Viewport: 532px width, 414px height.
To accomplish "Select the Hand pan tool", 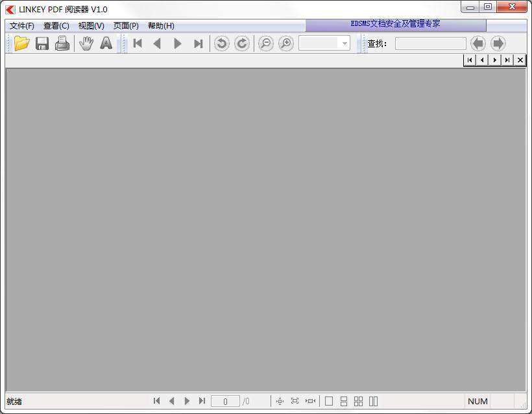I will point(86,43).
